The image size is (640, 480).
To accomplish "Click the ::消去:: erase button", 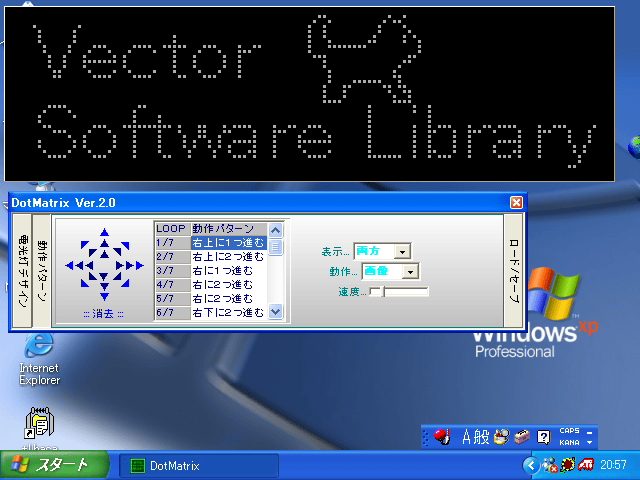I will 104,314.
